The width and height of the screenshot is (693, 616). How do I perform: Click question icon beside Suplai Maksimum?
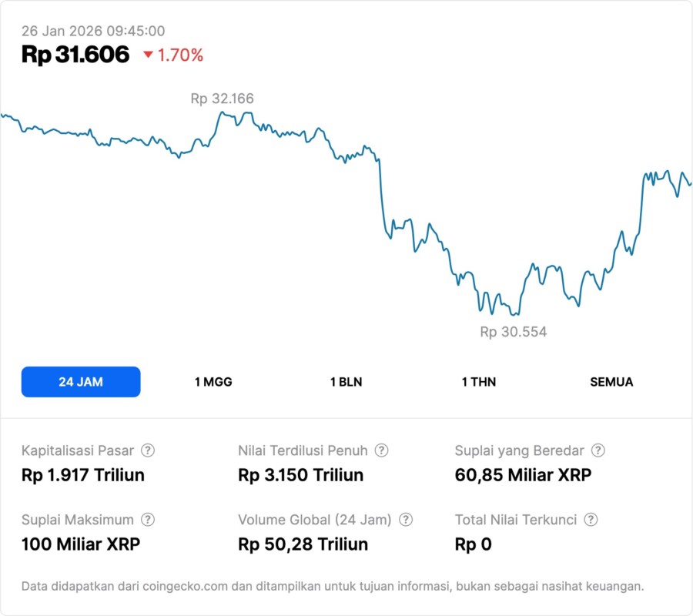(x=148, y=520)
